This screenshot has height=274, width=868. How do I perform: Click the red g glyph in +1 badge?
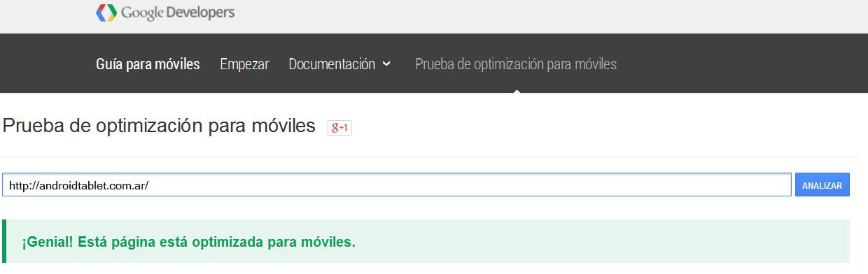point(335,128)
